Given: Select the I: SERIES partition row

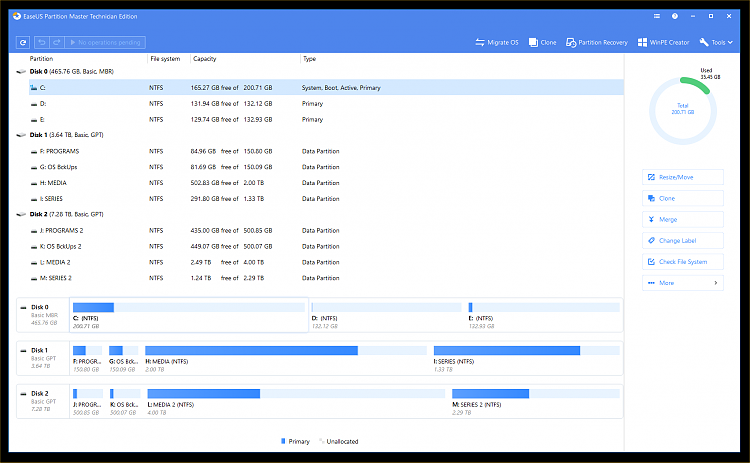Looking at the screenshot, I should coord(326,198).
